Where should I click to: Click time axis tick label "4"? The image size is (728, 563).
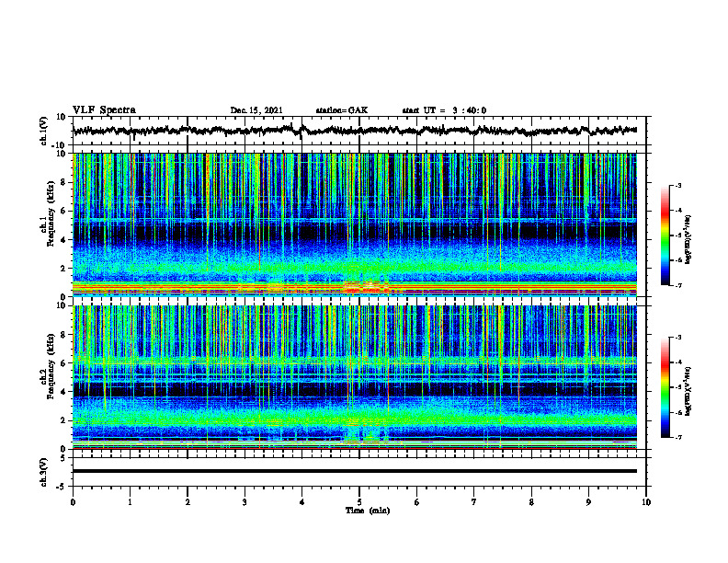(x=302, y=502)
